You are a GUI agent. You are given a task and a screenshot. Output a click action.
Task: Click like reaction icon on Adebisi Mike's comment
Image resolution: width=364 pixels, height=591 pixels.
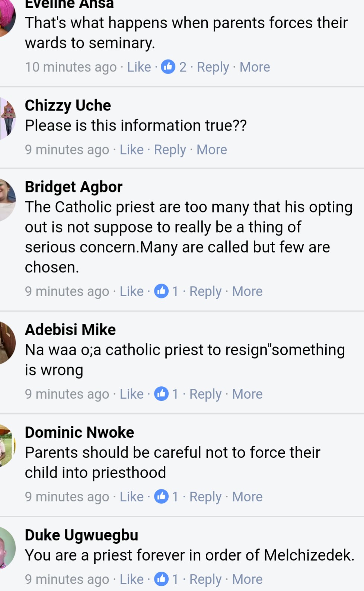pos(161,394)
